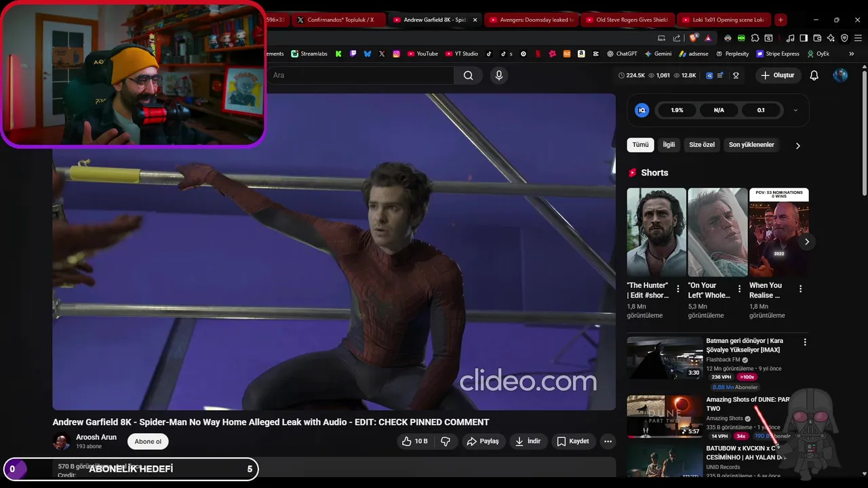The width and height of the screenshot is (868, 488).
Task: Show next shorts with arrow
Action: click(x=806, y=241)
